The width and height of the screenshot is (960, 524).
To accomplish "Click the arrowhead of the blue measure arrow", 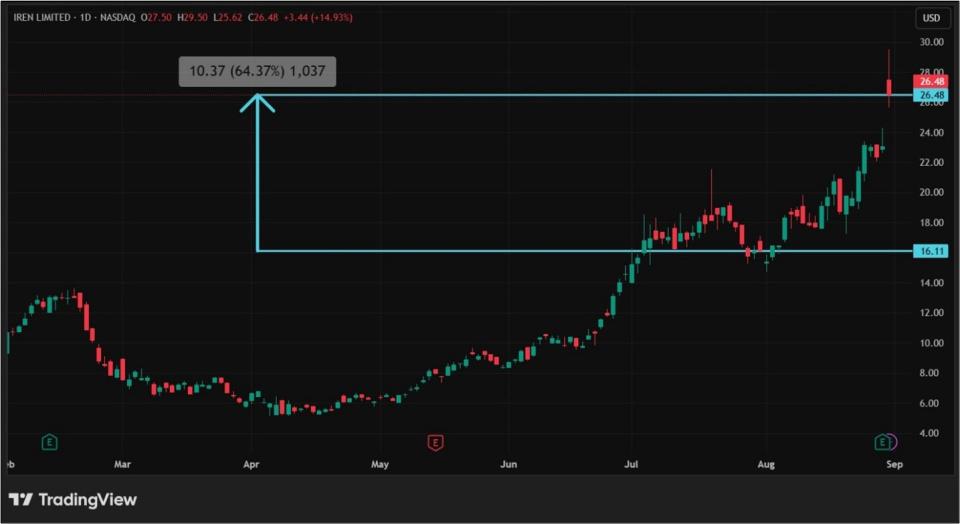I will click(257, 99).
